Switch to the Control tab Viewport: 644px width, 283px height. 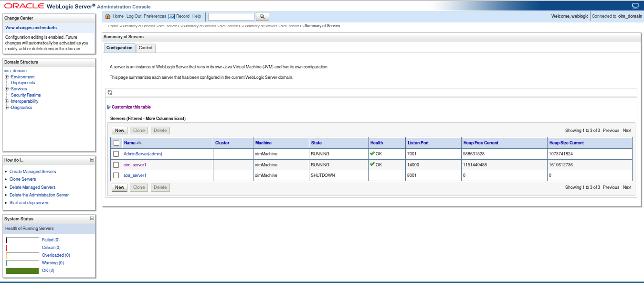click(x=146, y=48)
